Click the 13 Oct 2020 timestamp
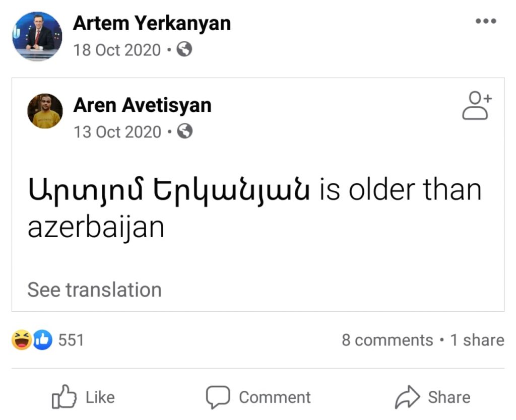The image size is (516, 420). tap(117, 132)
